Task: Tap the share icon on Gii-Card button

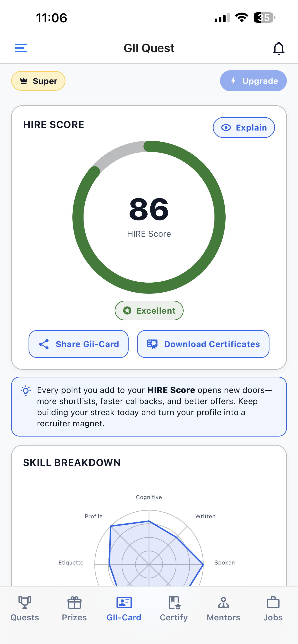Action: [44, 344]
